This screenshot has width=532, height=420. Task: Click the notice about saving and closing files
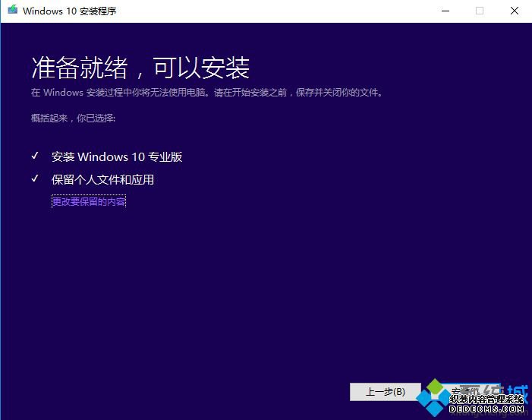206,93
